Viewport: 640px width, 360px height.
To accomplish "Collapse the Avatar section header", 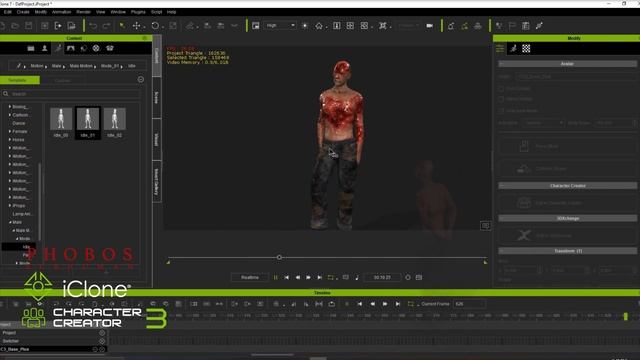I will pos(567,64).
